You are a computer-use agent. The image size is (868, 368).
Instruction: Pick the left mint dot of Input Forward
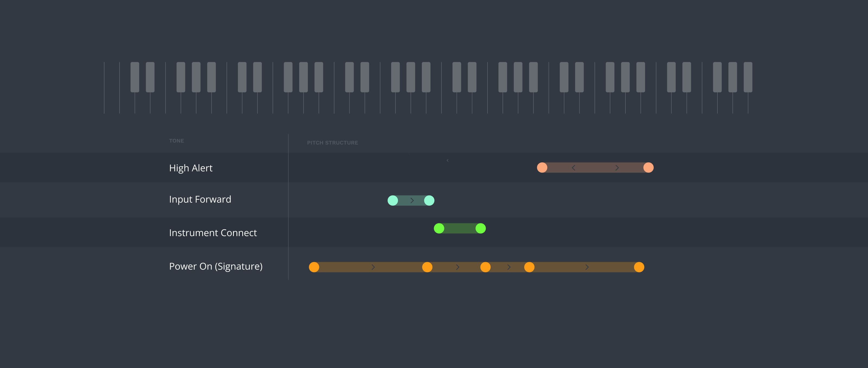(393, 201)
